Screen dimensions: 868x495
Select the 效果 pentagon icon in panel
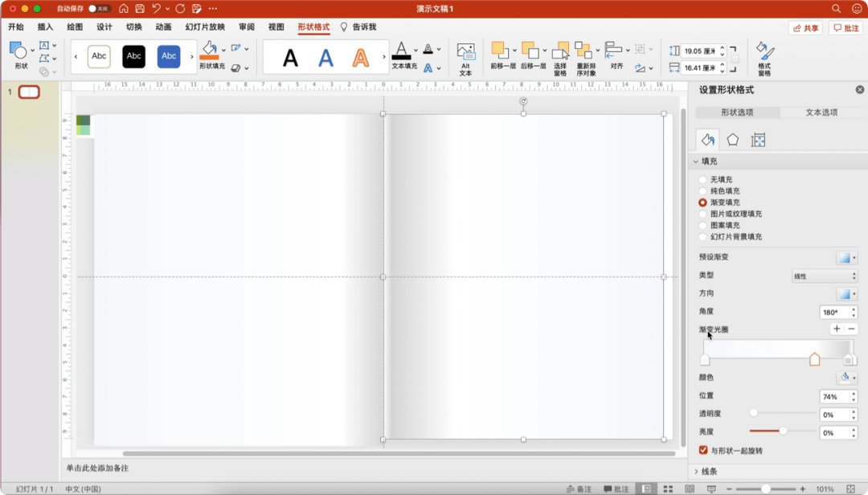coord(733,140)
